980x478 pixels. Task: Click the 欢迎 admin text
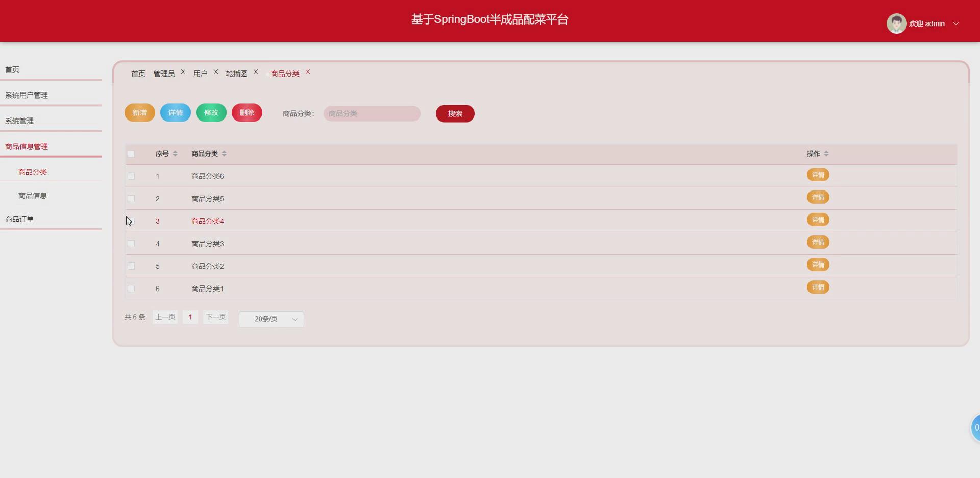(x=927, y=23)
